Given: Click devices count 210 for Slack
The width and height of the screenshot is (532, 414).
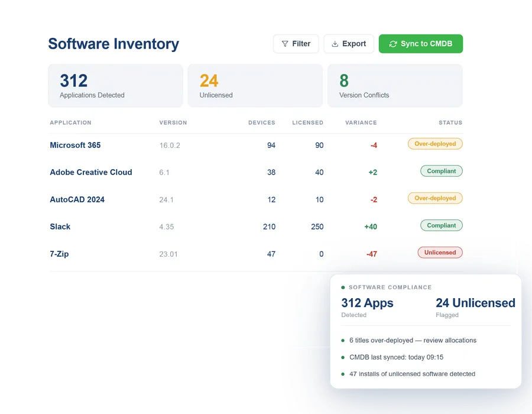Looking at the screenshot, I should pyautogui.click(x=269, y=227).
